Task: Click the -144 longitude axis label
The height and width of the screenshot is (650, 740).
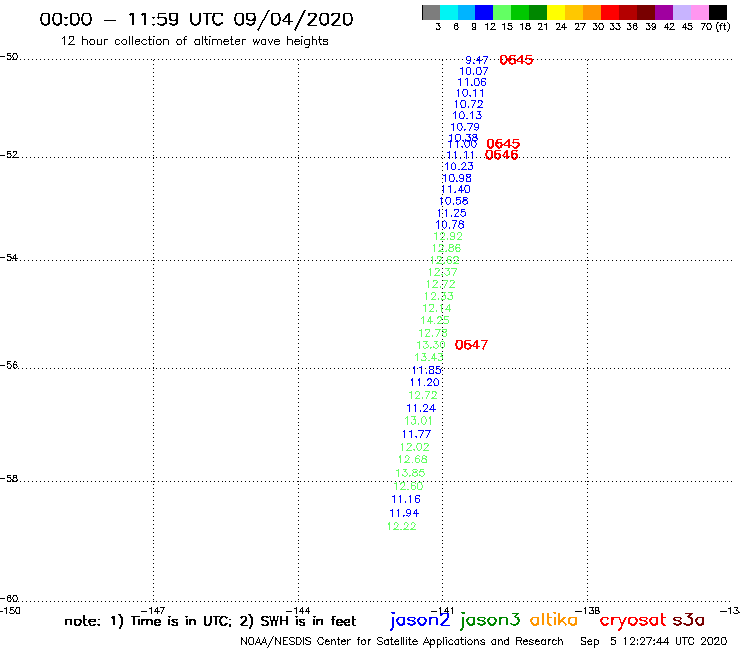Action: (x=298, y=611)
